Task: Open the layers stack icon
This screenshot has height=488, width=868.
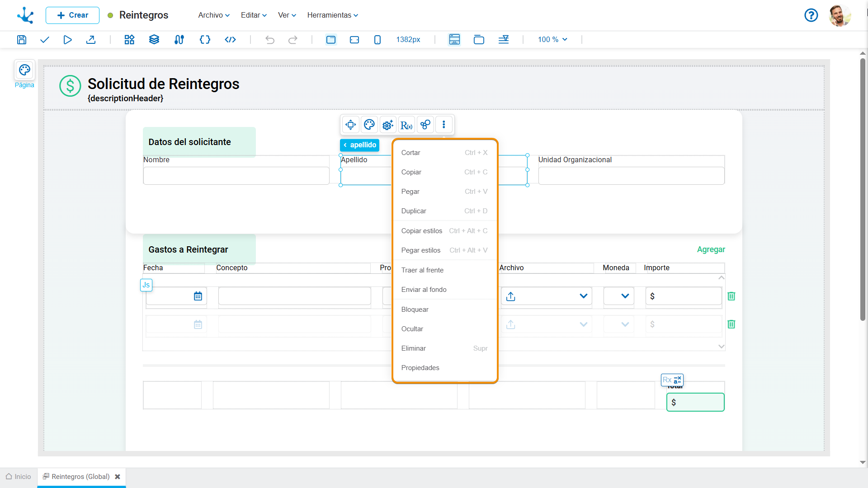Action: tap(154, 40)
